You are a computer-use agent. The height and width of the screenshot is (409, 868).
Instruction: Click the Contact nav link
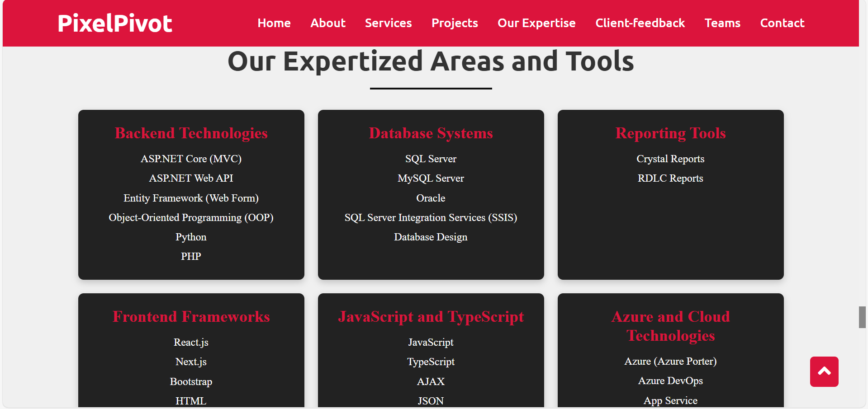tap(782, 23)
